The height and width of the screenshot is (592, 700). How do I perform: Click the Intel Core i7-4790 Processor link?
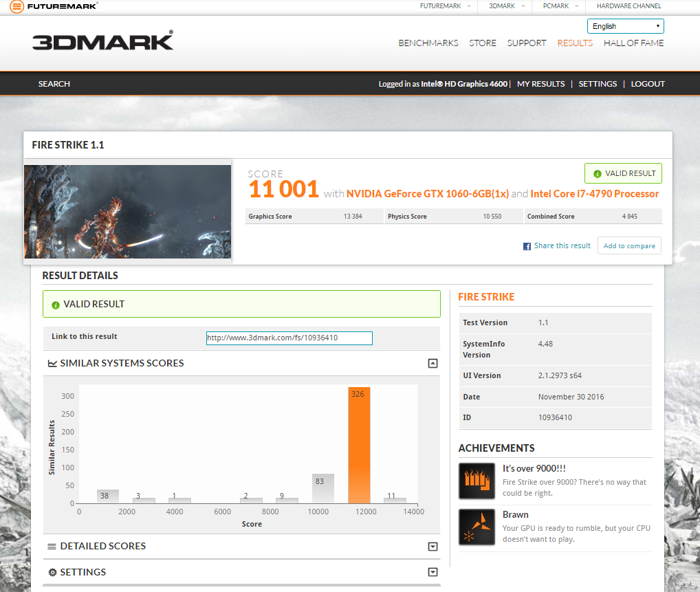pos(594,193)
